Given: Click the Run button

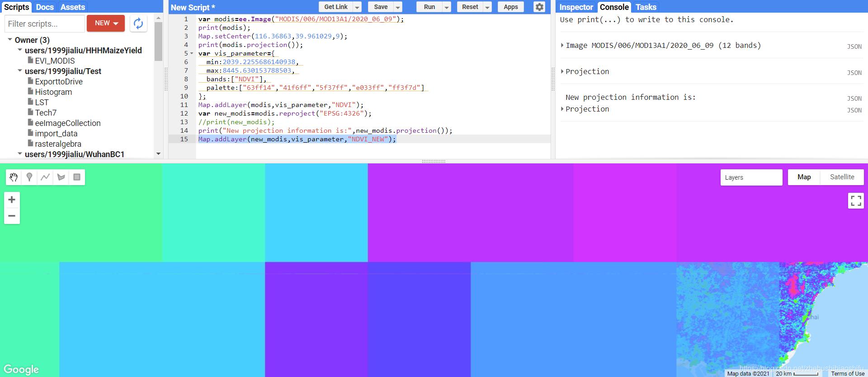Looking at the screenshot, I should (x=429, y=7).
